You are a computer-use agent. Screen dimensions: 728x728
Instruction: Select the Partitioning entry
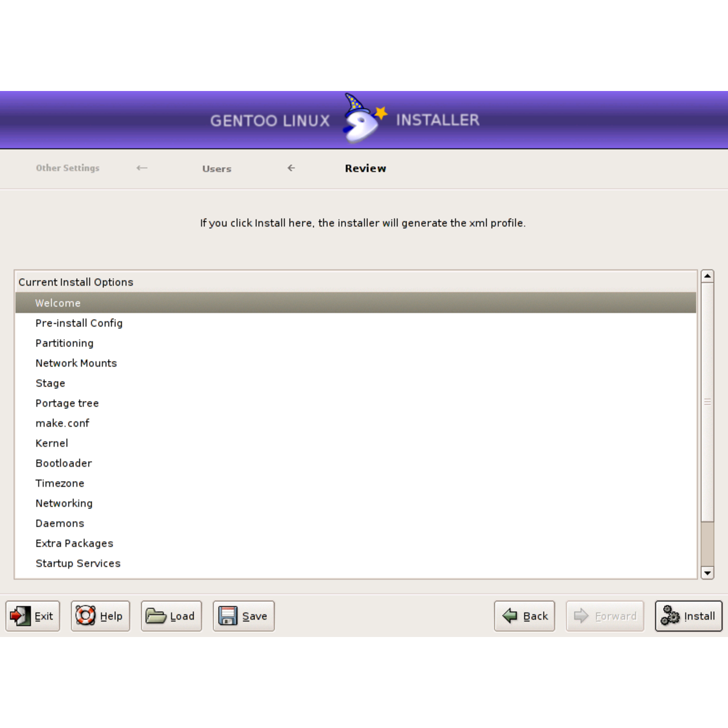pyautogui.click(x=64, y=343)
